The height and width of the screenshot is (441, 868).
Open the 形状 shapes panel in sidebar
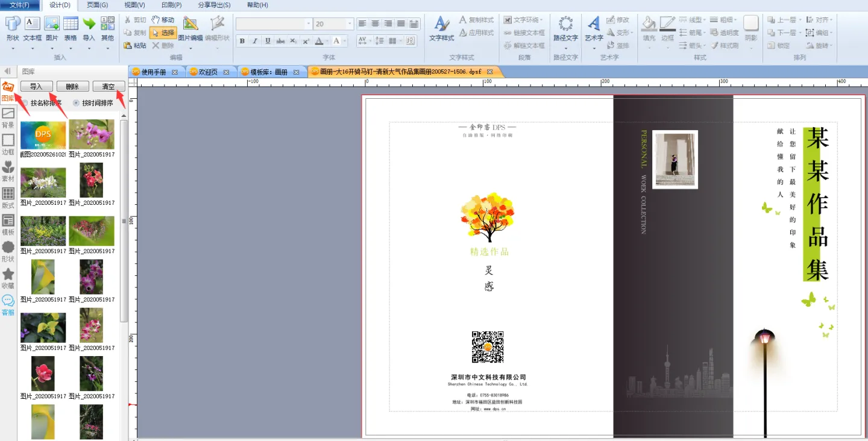(x=8, y=252)
